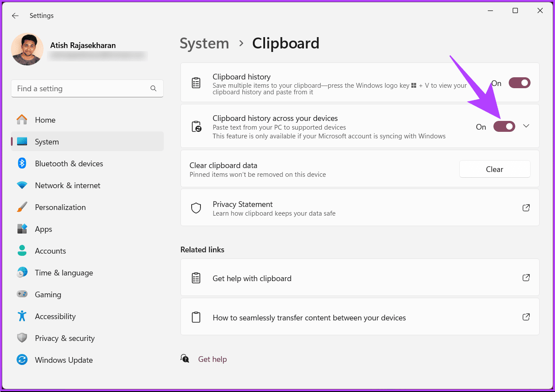
Task: Select the Windows Update icon
Action: [22, 360]
